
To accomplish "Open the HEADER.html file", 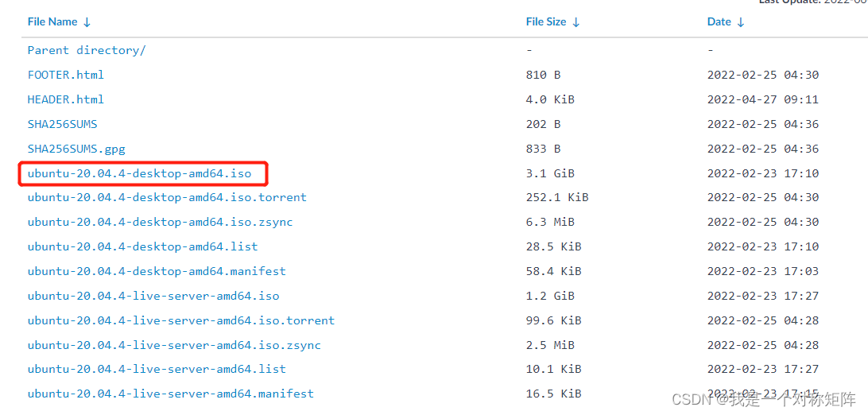I will tap(66, 99).
